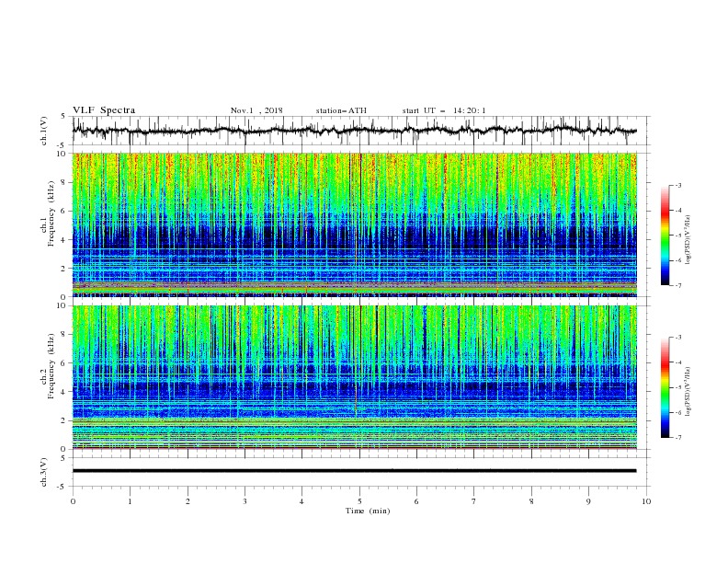Select the "Nov.1 , 2018" date label
Image resolution: width=728 pixels, height=563 pixels.
256,110
